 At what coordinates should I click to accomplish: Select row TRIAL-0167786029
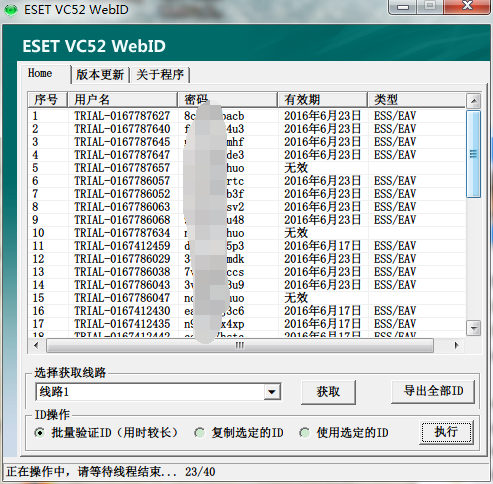click(247, 259)
